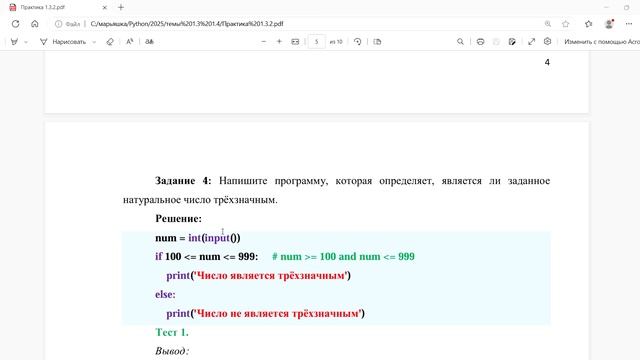This screenshot has width=640, height=360.
Task: Print the PDF document
Action: (x=480, y=42)
